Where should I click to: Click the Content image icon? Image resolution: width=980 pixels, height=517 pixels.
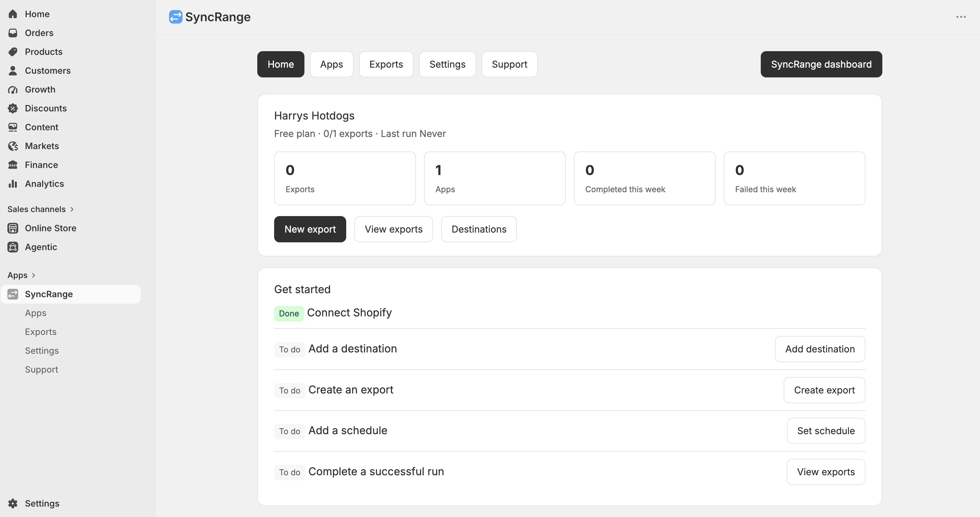pos(13,127)
